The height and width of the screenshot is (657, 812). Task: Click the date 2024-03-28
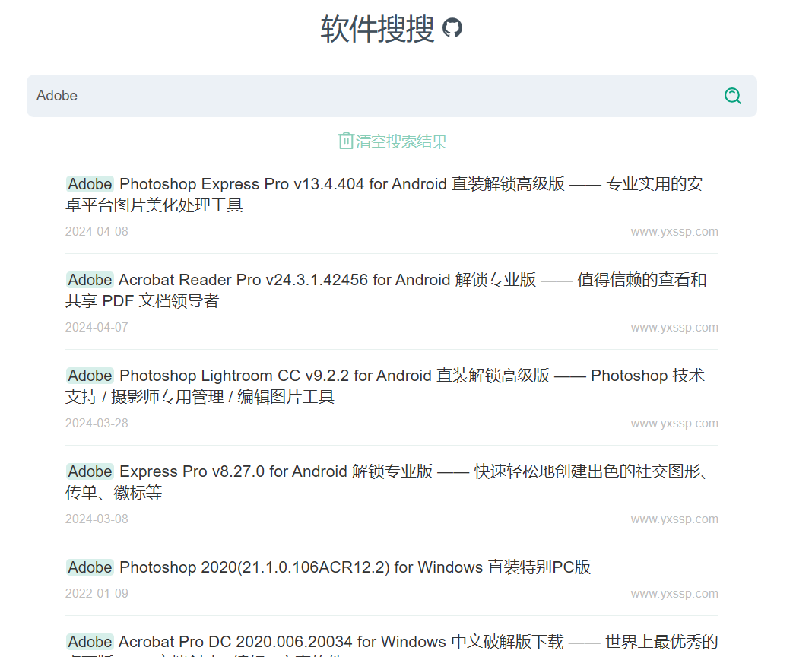(97, 424)
